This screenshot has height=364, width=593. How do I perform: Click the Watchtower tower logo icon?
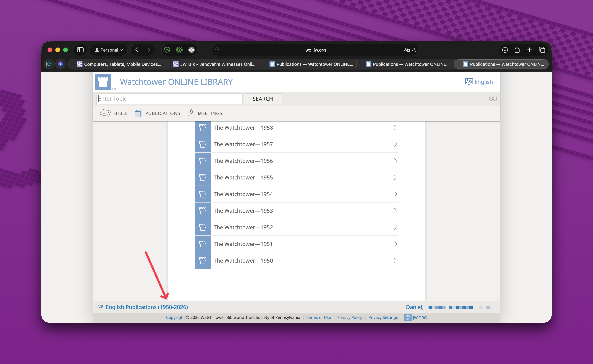click(103, 82)
